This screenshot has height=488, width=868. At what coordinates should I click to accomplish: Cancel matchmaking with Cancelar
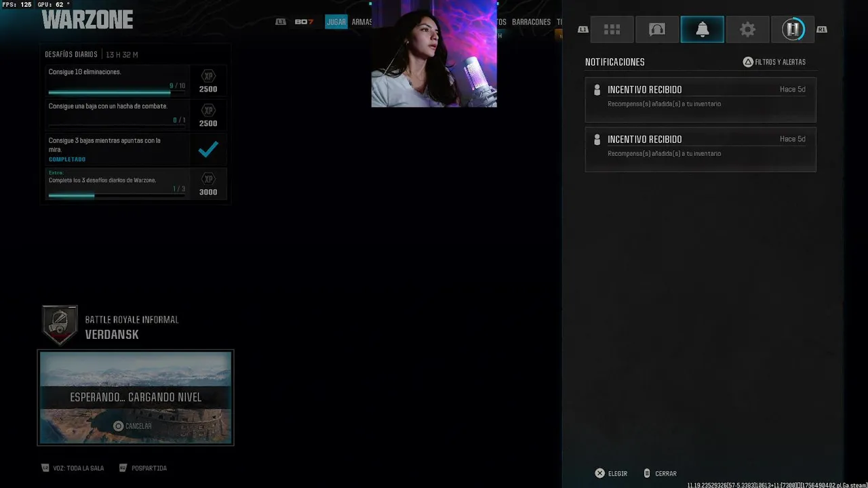(132, 426)
